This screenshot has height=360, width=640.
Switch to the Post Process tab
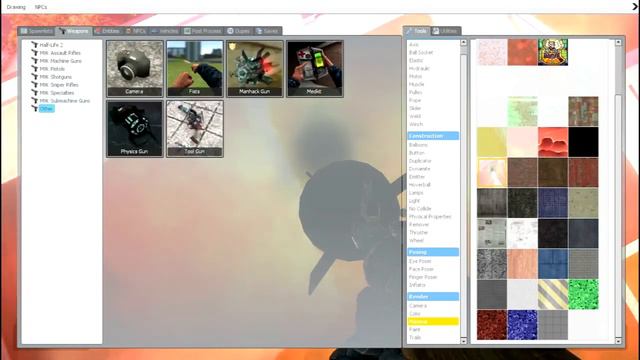[202, 31]
